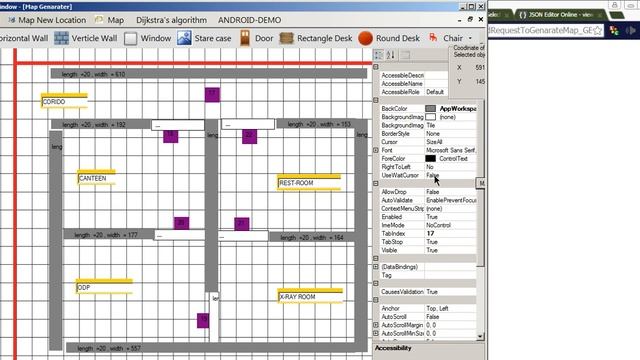640x360 pixels.
Task: Select purple node 20 near canteen bottom
Action: (181, 223)
